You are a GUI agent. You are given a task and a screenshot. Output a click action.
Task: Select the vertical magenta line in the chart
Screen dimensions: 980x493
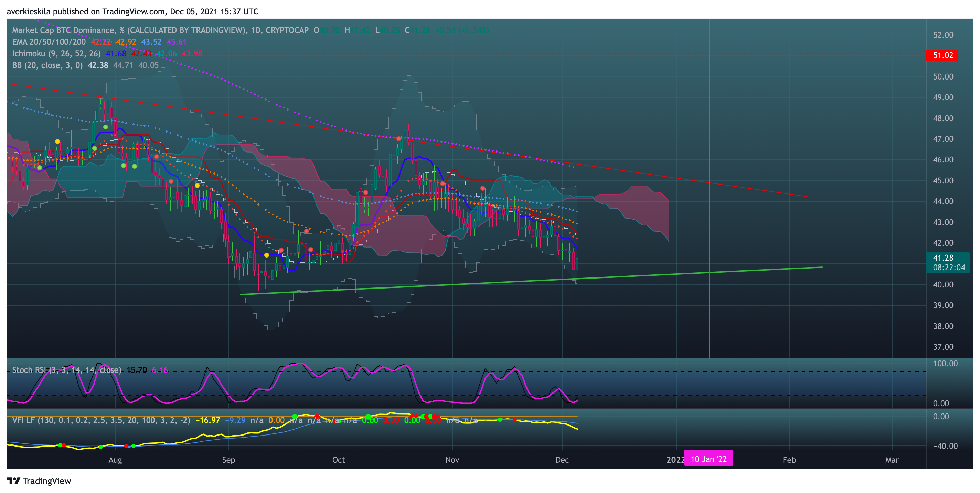coord(709,188)
